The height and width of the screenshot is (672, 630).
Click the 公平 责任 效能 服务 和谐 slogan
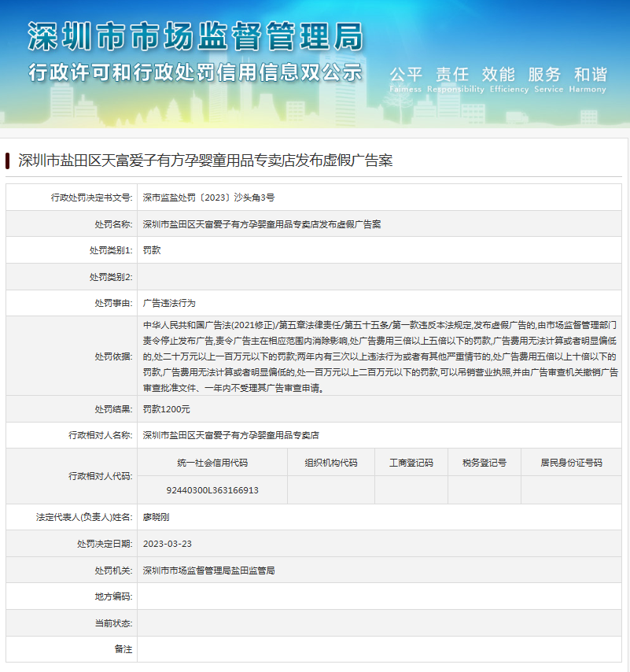point(499,76)
